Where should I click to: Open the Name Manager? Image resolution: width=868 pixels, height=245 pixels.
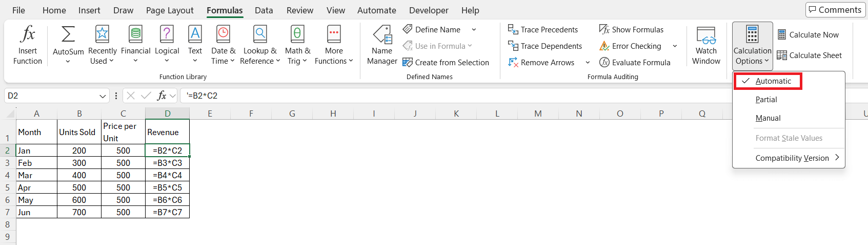pos(382,45)
